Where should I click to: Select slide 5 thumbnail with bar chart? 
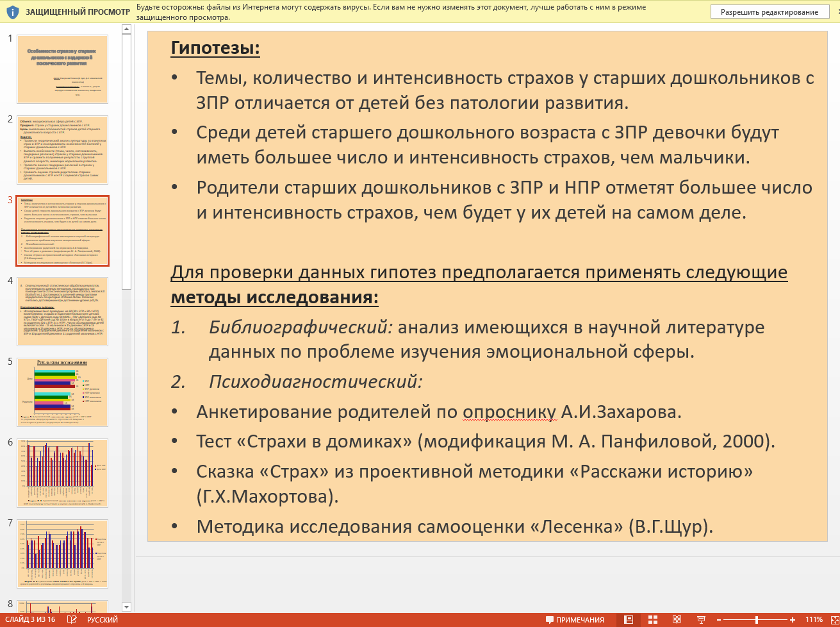coord(62,392)
